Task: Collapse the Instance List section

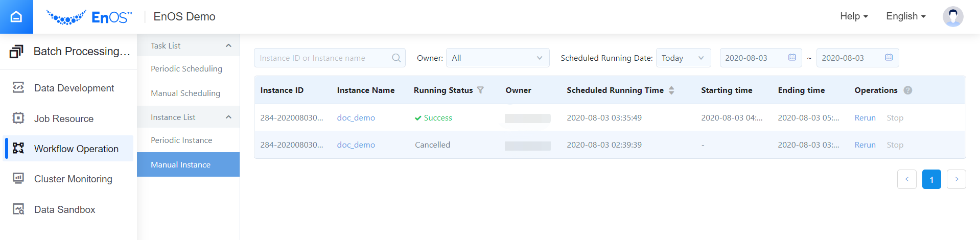Action: [228, 117]
